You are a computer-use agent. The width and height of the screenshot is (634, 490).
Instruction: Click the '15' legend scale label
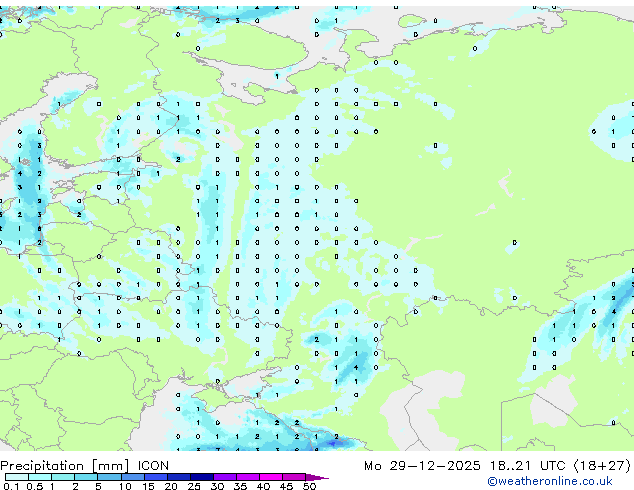coord(148,486)
